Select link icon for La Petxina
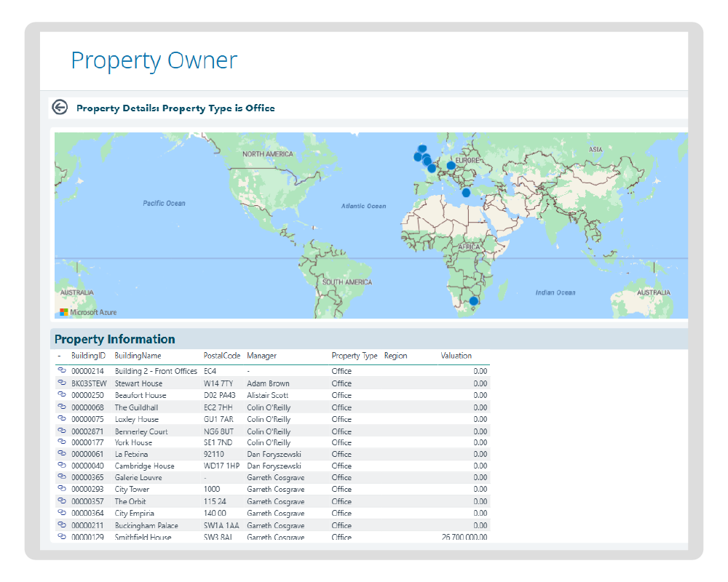728x582 pixels. click(62, 454)
